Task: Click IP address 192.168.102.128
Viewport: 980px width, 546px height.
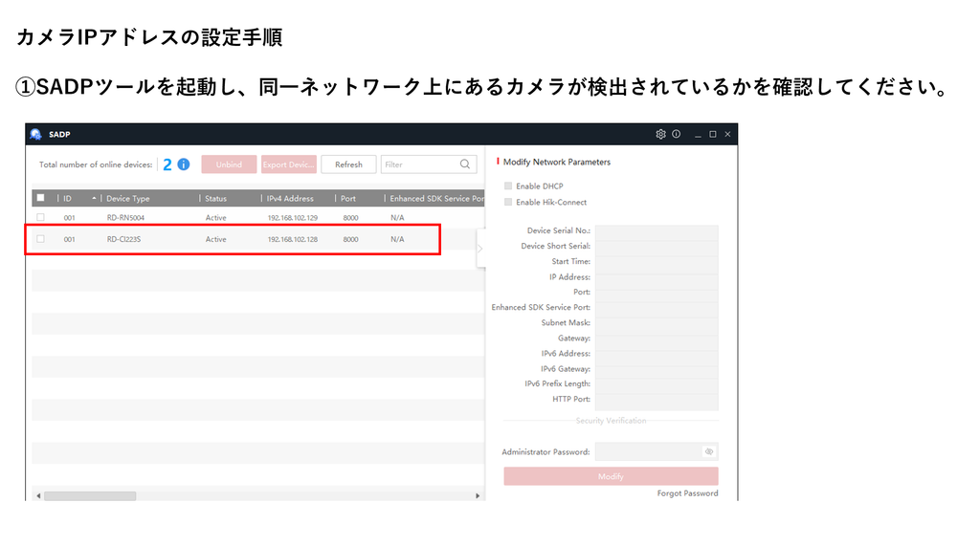Action: pyautogui.click(x=293, y=239)
